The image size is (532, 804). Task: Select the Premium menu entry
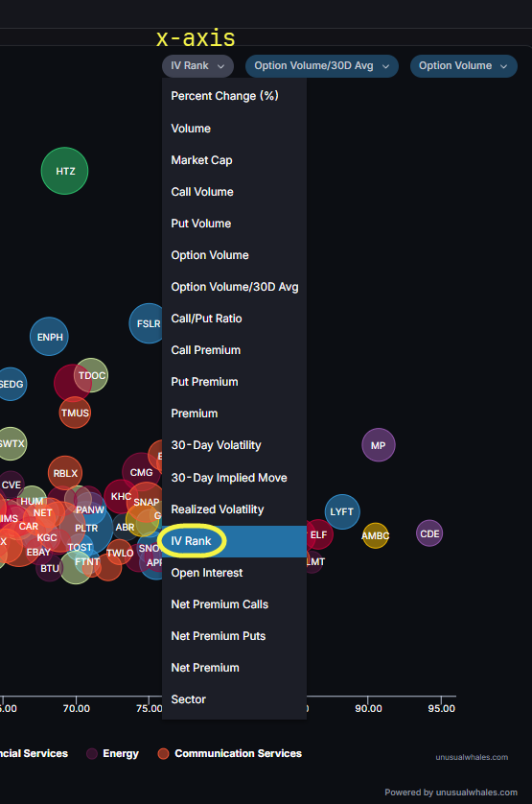234,414
